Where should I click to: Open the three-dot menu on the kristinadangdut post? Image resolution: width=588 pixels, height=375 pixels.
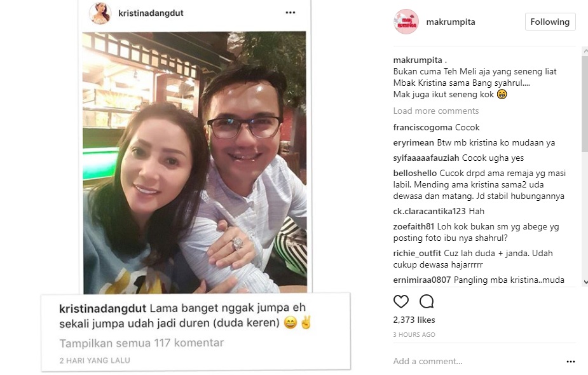click(291, 12)
